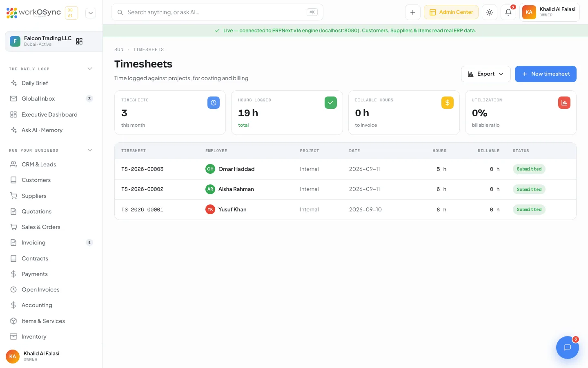The width and height of the screenshot is (588, 368).
Task: Open the Customers page
Action: pos(51,180)
